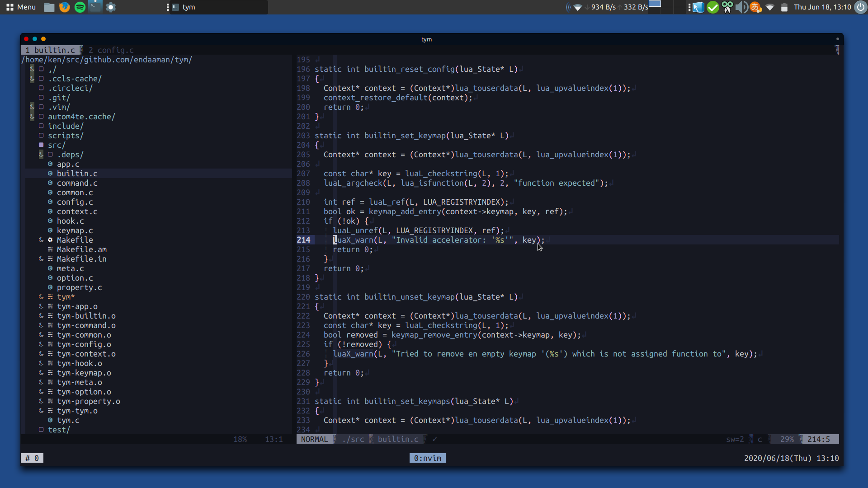Place cursor on keymap_add_entry call
This screenshot has width=868, height=488.
pos(405,211)
